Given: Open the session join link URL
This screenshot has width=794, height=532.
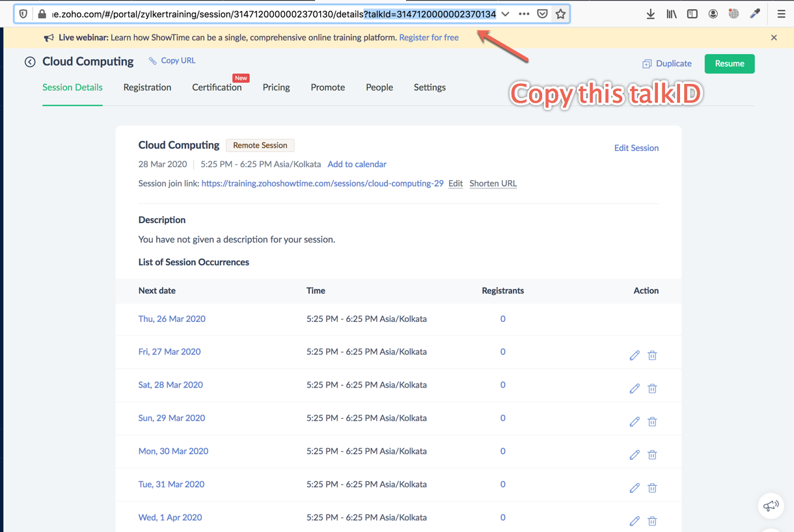Looking at the screenshot, I should 323,183.
